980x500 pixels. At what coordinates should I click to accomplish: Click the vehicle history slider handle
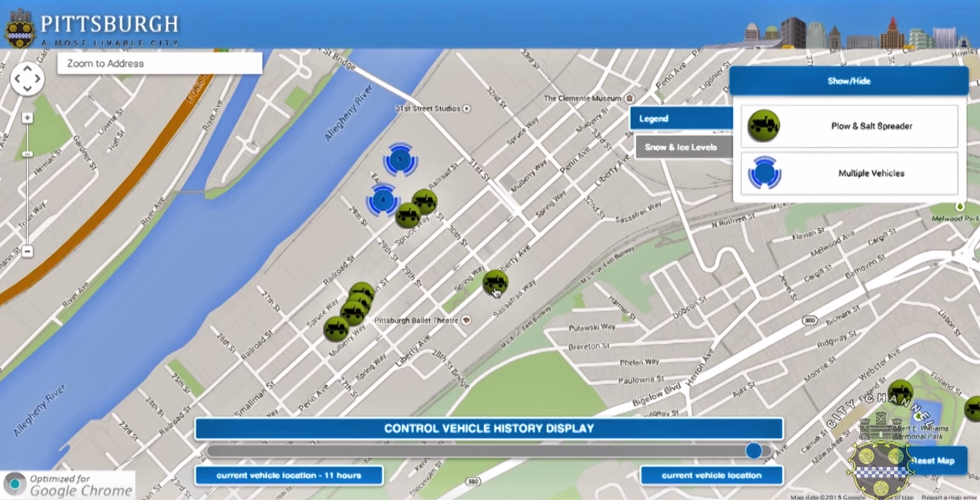coord(754,451)
